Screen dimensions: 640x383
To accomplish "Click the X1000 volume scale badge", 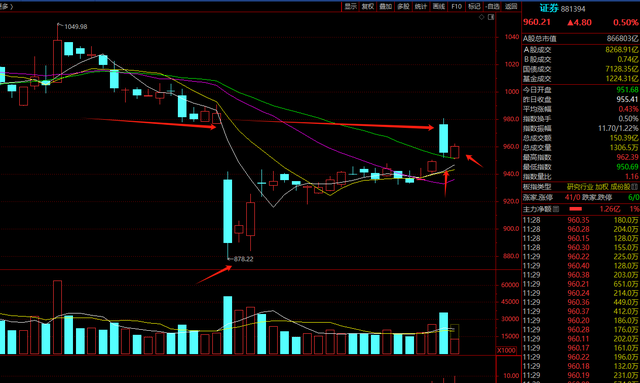I will [506, 350].
